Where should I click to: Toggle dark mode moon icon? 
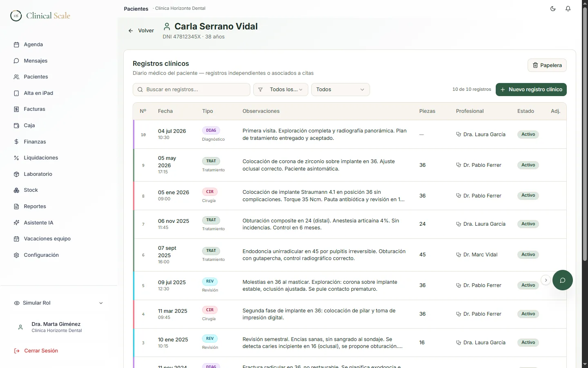553,9
